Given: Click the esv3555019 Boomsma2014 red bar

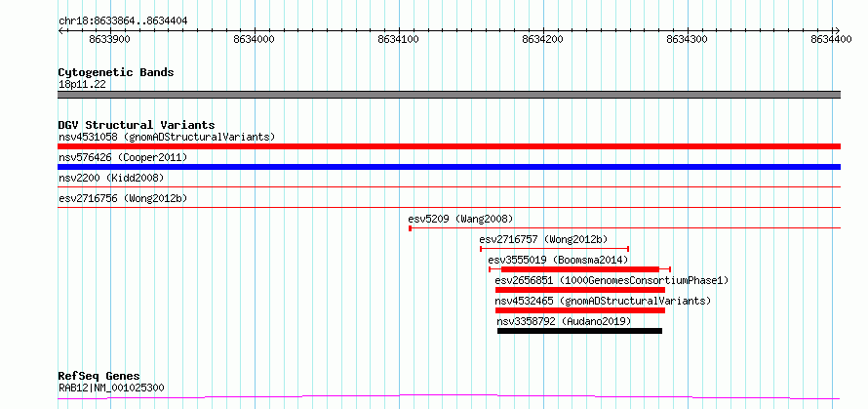Looking at the screenshot, I should click(579, 269).
